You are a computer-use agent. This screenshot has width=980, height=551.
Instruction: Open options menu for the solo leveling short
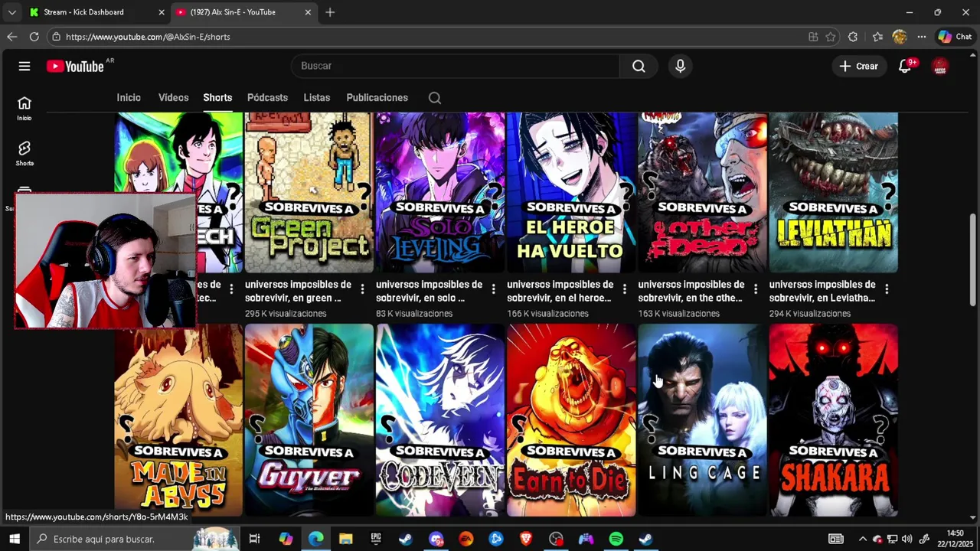pos(493,289)
